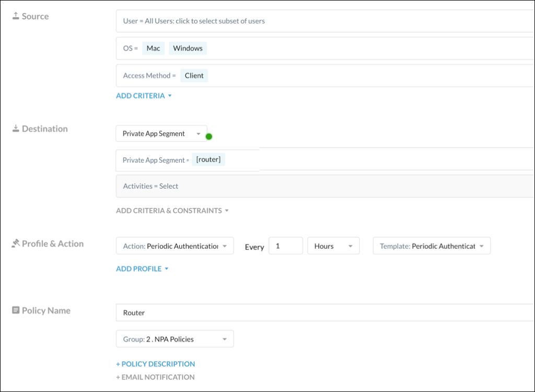Click the Destination download icon

(16, 129)
